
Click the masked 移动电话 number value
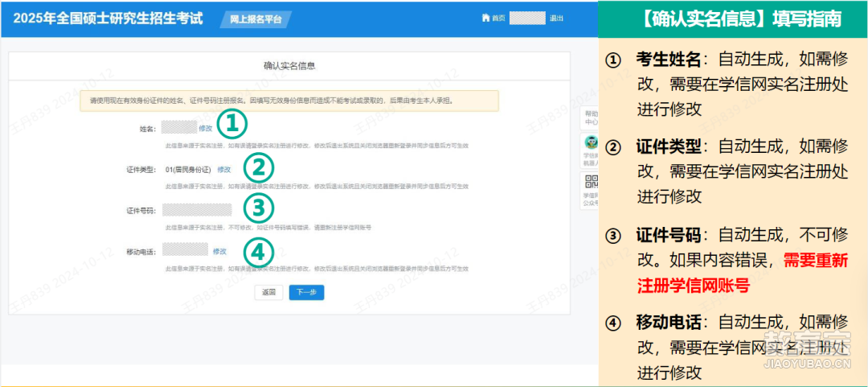coord(186,251)
